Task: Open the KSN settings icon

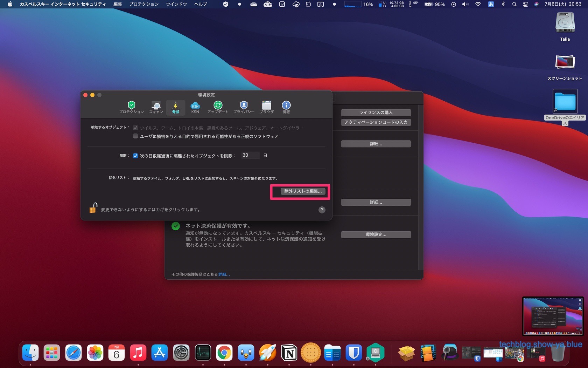Action: pos(195,107)
